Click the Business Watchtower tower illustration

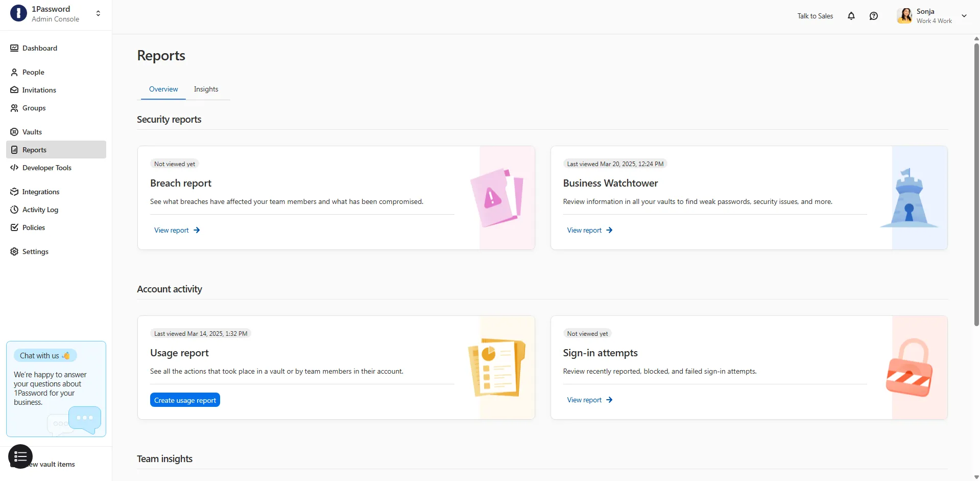click(909, 199)
